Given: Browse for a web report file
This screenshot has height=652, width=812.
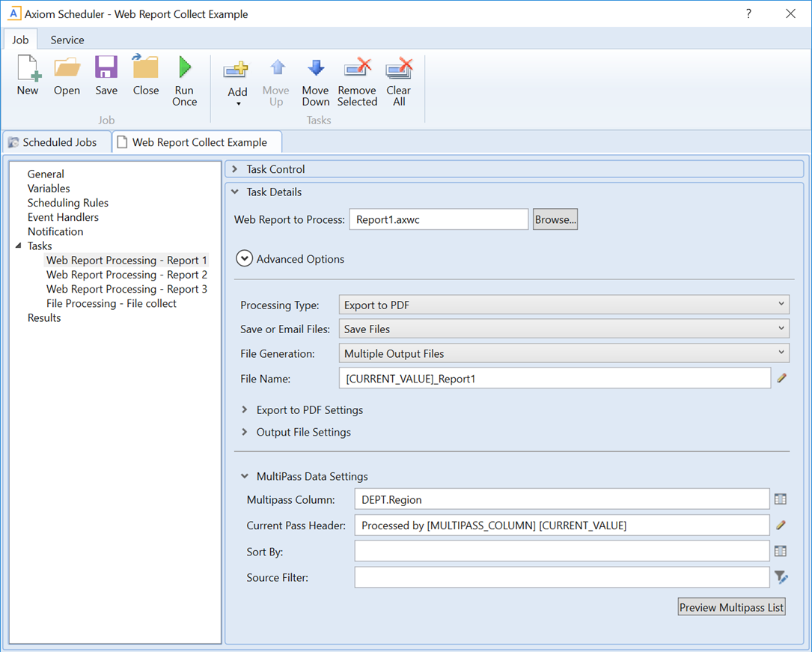Looking at the screenshot, I should click(x=555, y=219).
